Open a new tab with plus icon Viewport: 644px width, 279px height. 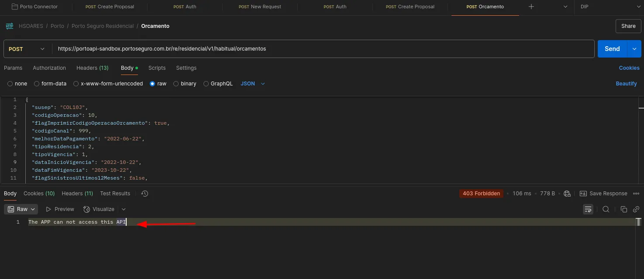(x=531, y=7)
